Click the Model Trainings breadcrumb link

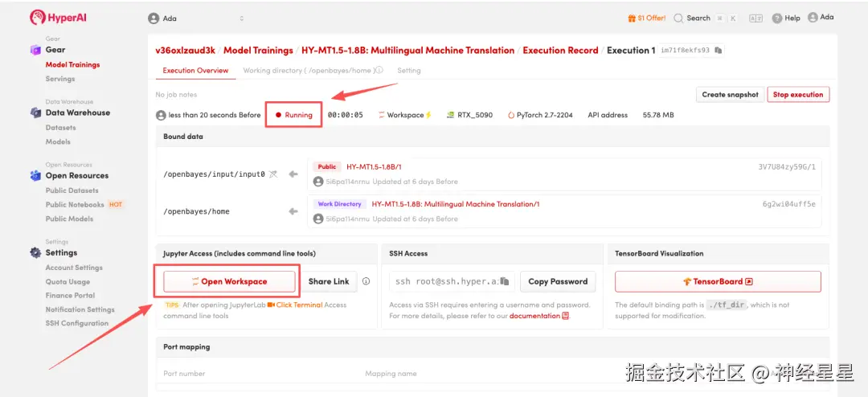point(258,51)
